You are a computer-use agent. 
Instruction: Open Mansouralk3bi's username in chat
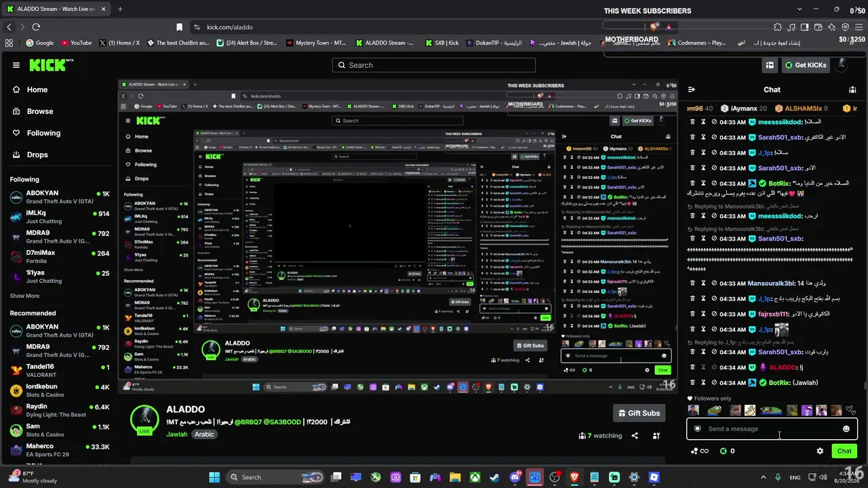[770, 283]
